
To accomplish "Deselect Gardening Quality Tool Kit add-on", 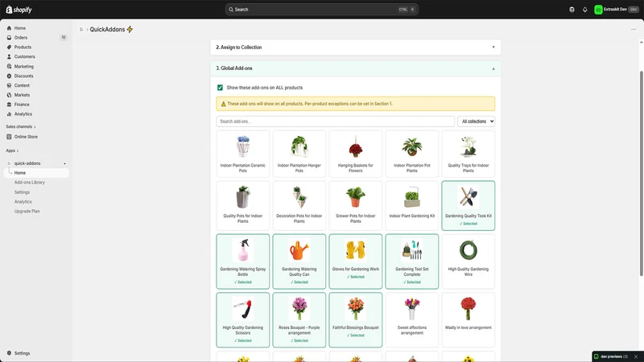I will point(469,206).
